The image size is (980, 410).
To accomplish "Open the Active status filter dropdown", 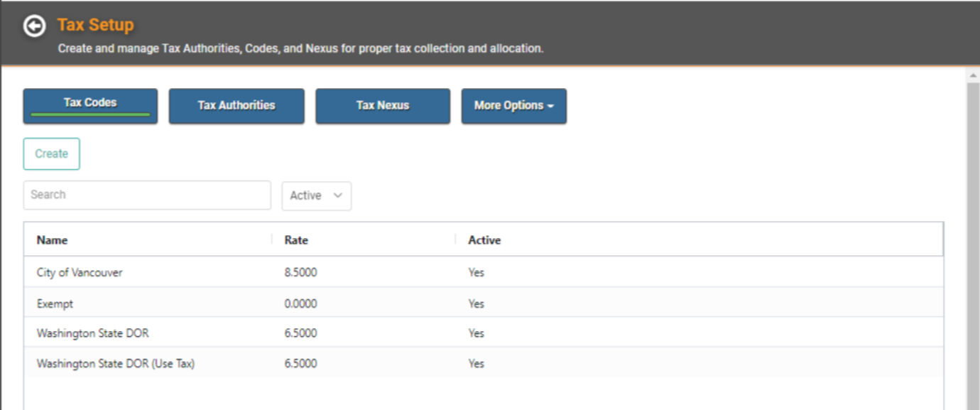I will click(317, 195).
